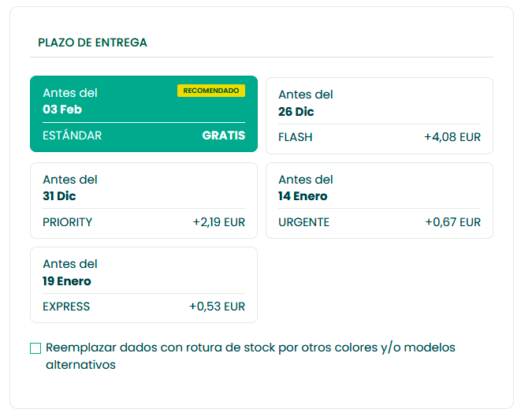Click the 03 Feb delivery date
The width and height of the screenshot is (521, 420).
[x=62, y=110]
